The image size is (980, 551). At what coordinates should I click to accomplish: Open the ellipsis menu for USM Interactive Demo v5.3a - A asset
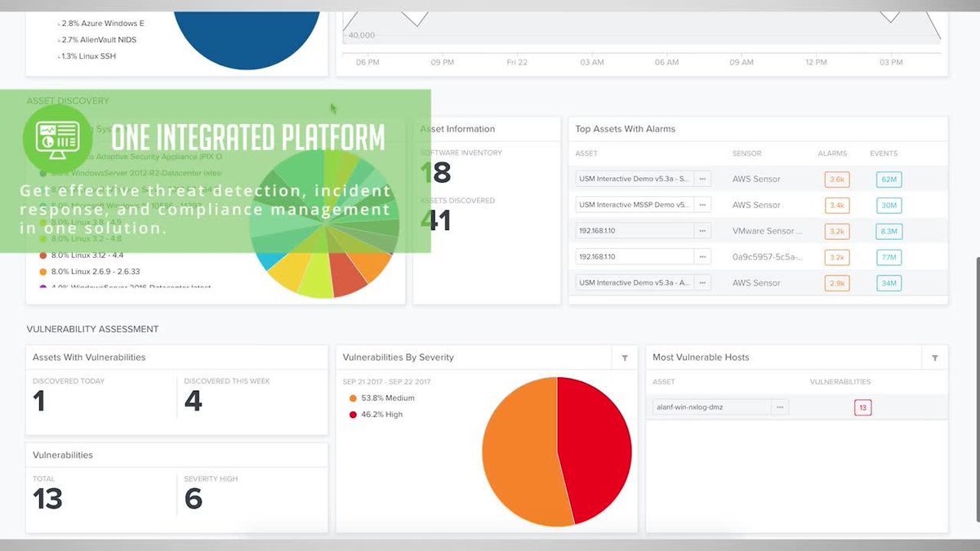pos(702,282)
